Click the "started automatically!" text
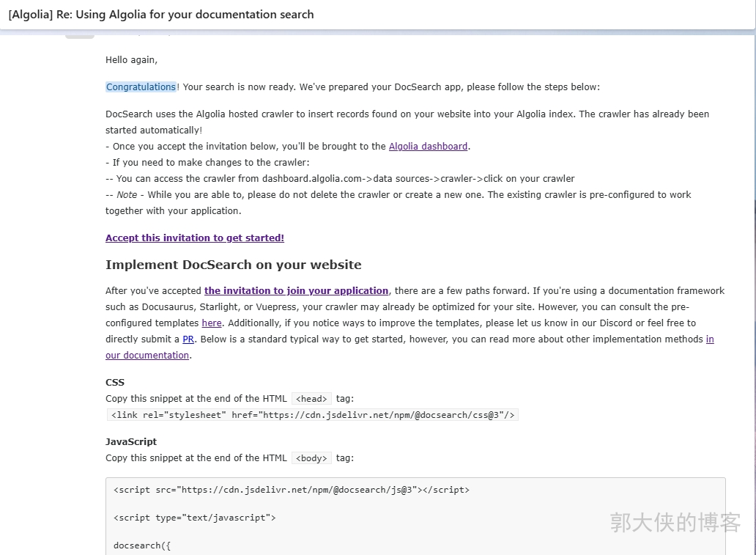The height and width of the screenshot is (555, 756). pyautogui.click(x=154, y=131)
